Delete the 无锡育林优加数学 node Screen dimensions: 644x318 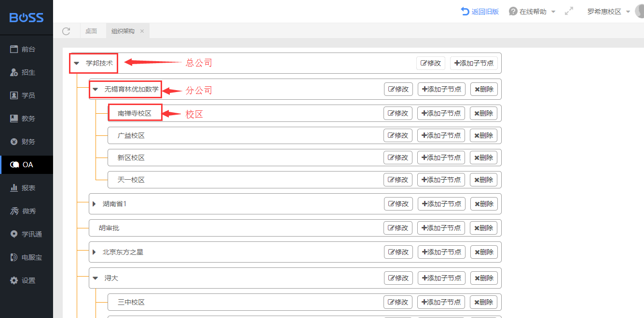click(x=484, y=89)
